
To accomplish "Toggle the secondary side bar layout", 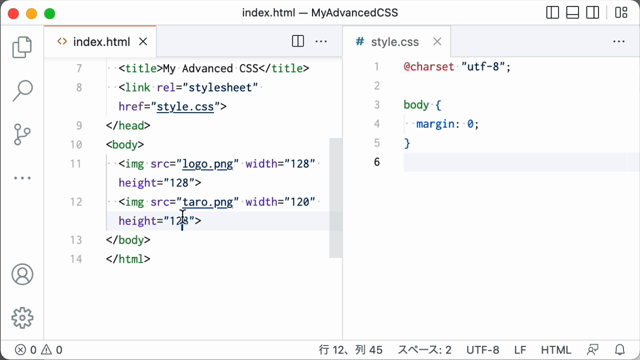I will [593, 13].
